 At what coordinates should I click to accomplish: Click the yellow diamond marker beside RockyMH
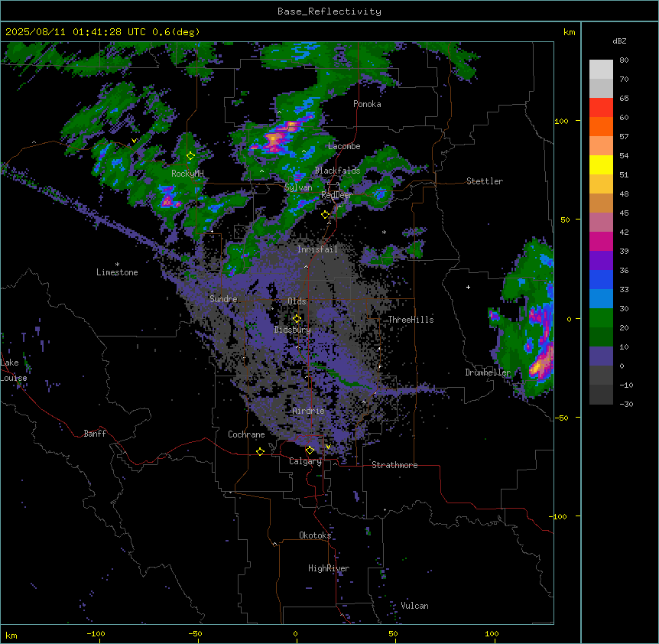191,156
